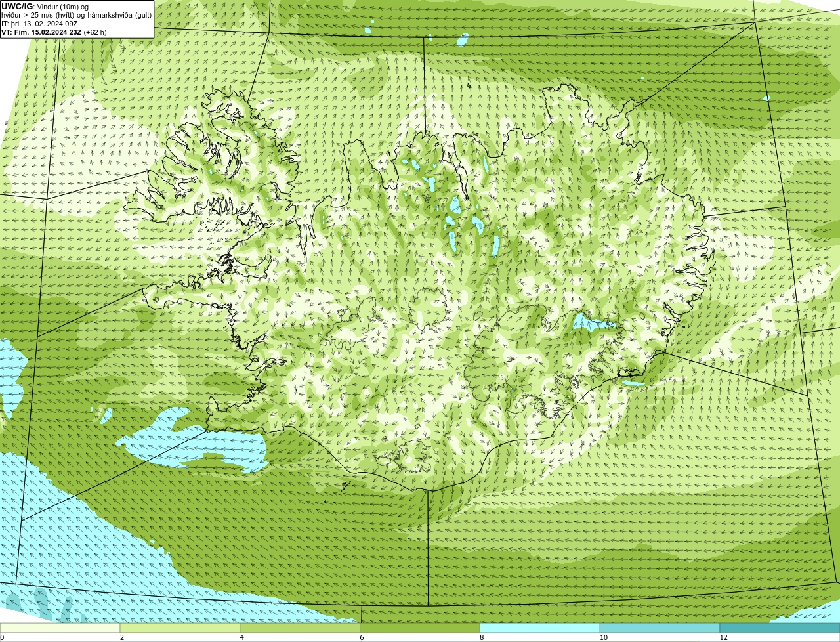Click the legend color segment between 2 and 4
The width and height of the screenshot is (840, 642).
coord(180,628)
